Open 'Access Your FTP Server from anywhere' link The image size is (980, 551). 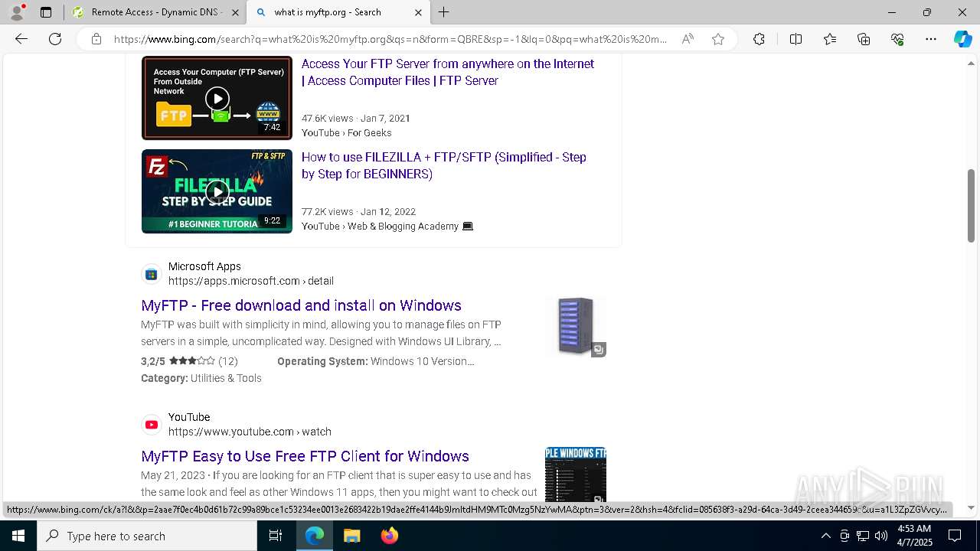(448, 72)
